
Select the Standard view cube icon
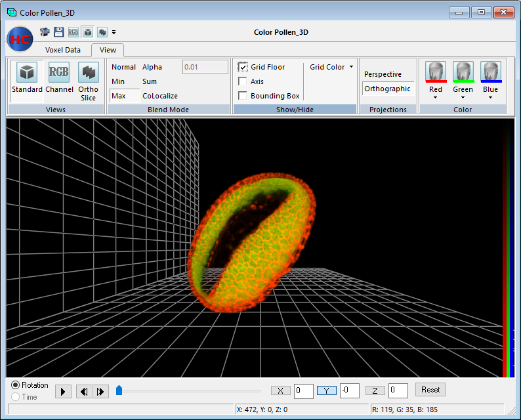click(27, 72)
